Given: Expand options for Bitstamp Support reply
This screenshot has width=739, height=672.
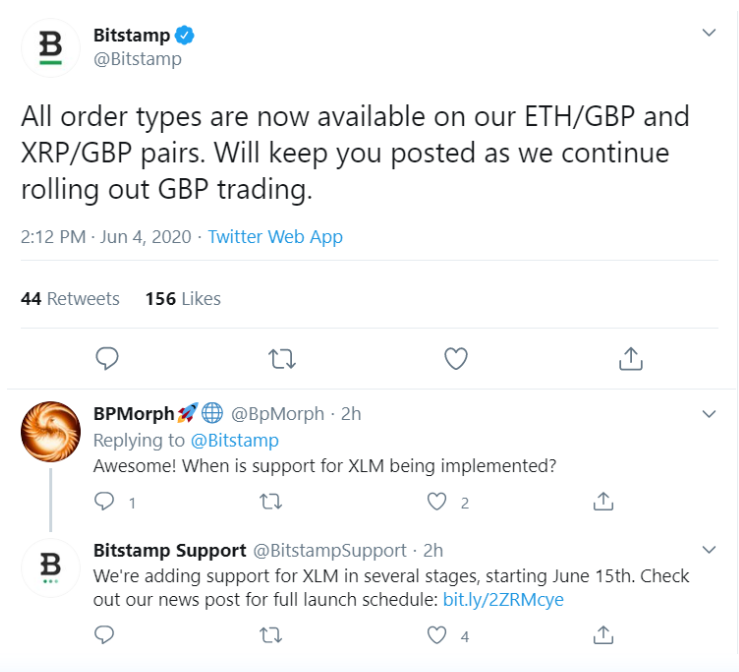Looking at the screenshot, I should (709, 549).
